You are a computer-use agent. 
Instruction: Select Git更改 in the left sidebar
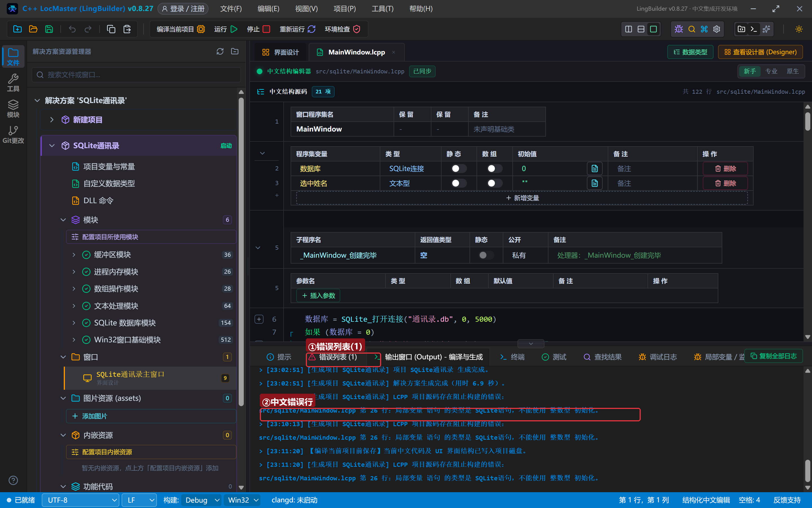point(13,135)
